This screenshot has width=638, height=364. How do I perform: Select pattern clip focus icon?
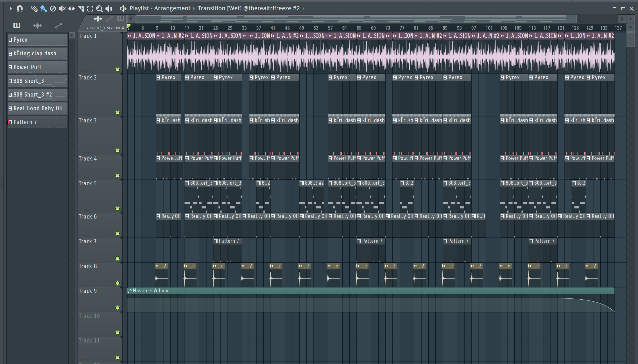point(121,19)
